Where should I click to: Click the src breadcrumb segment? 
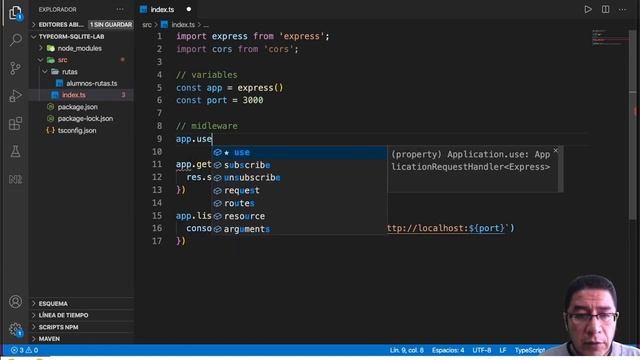point(147,25)
